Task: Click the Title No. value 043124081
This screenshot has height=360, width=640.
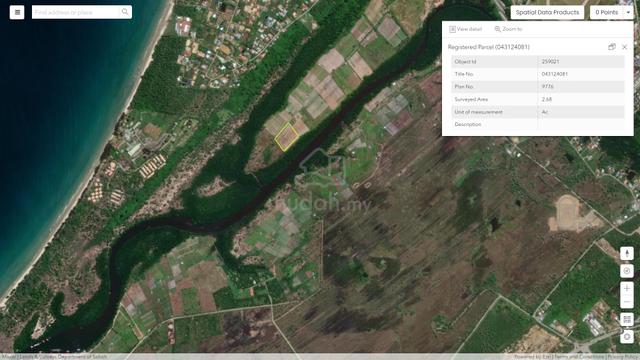Action: 554,74
